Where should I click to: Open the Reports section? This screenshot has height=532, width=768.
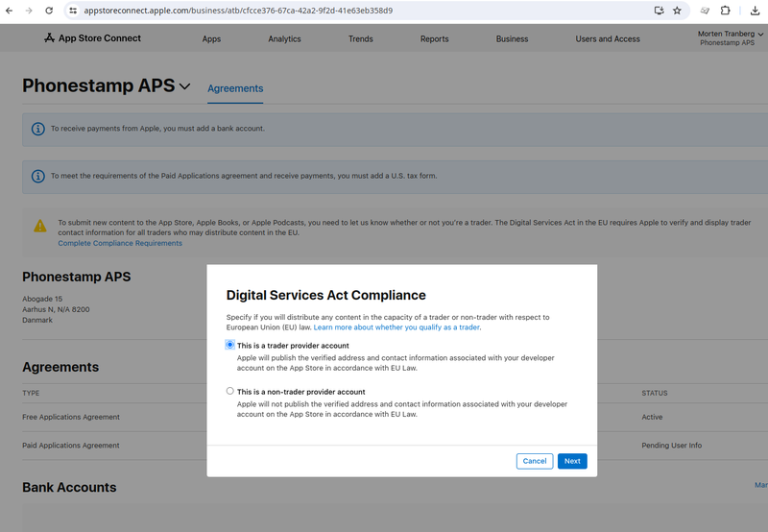click(x=435, y=39)
